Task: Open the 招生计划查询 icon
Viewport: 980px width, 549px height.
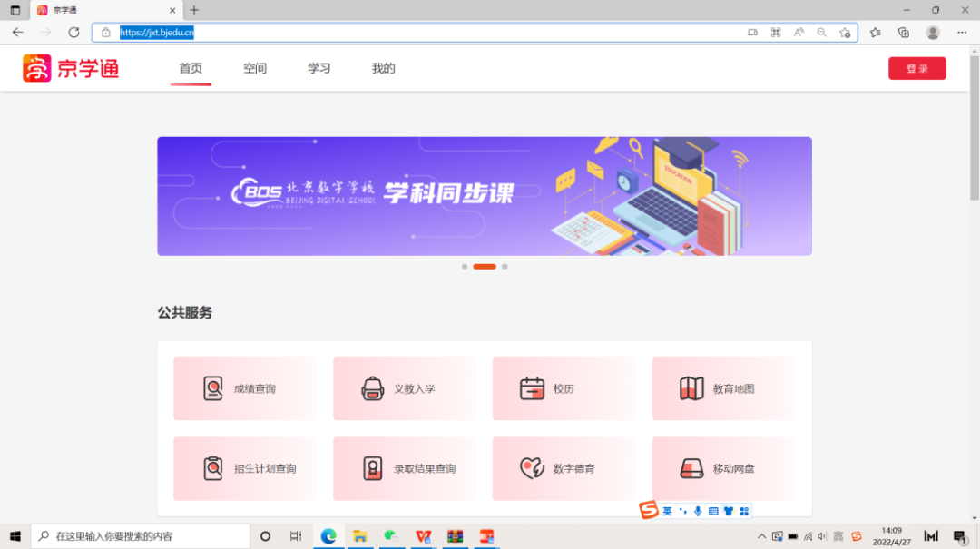Action: coord(213,468)
